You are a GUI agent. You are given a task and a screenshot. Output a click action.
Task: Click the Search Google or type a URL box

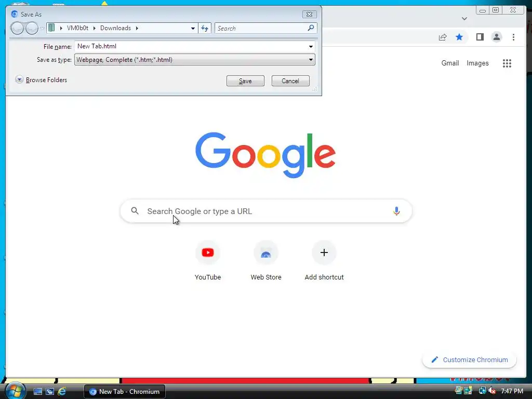[266, 211]
